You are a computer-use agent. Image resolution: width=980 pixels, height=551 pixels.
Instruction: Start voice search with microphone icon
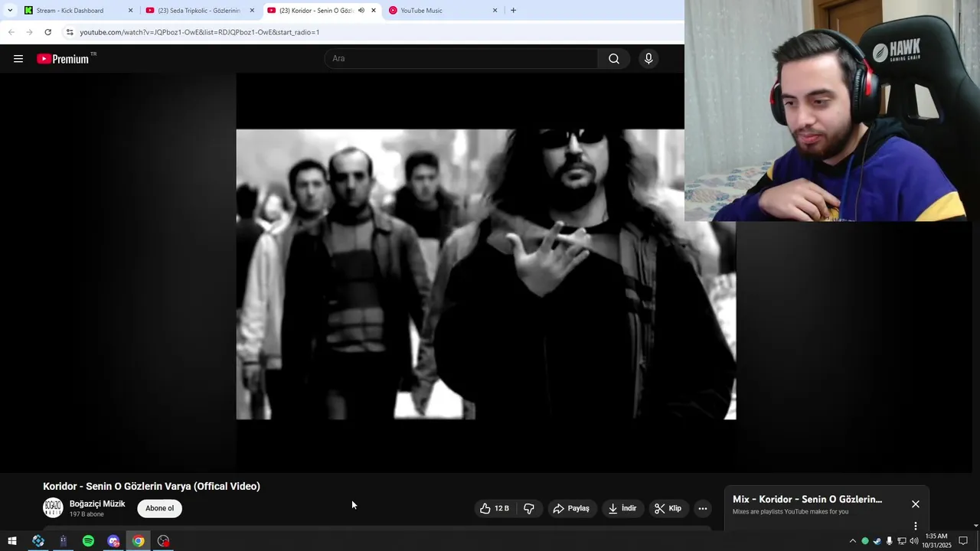(x=648, y=59)
